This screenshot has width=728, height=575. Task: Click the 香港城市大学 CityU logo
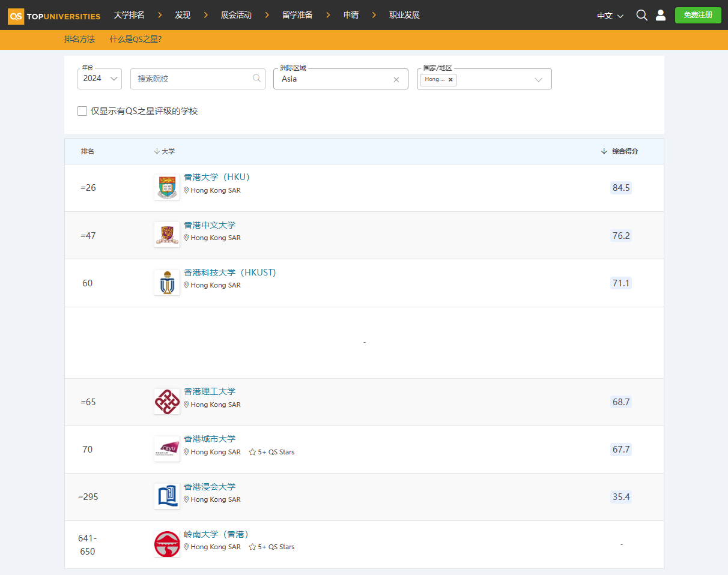pyautogui.click(x=167, y=449)
